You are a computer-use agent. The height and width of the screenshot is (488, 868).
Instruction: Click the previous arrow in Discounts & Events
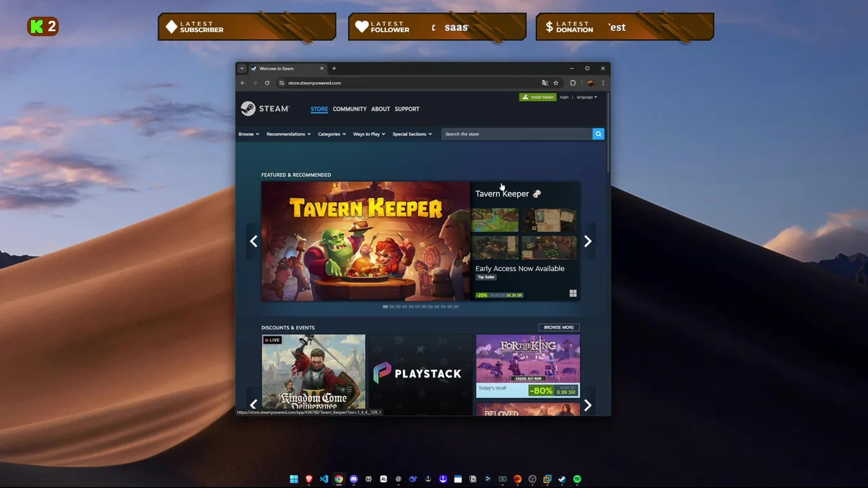pos(254,405)
